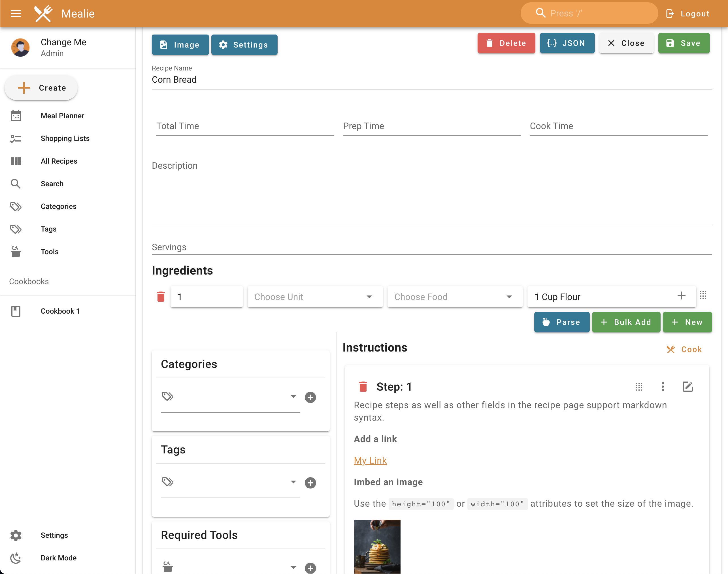
Task: Add new tag with plus circle
Action: 310,483
